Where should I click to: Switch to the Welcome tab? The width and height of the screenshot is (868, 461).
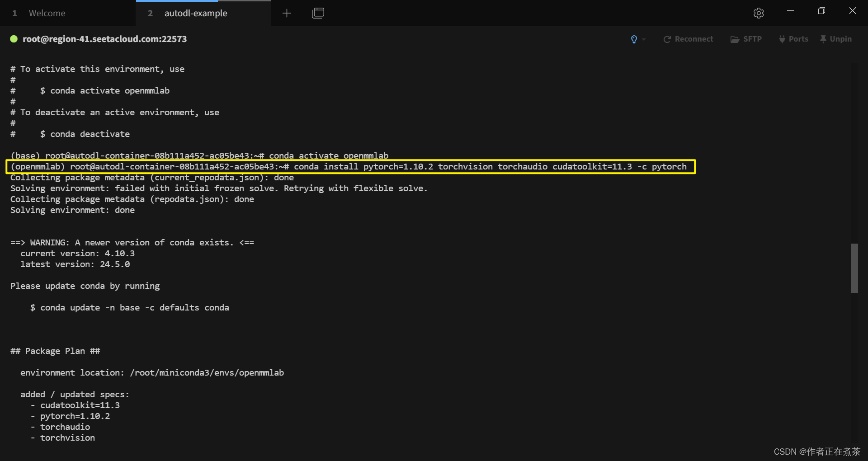coord(68,13)
